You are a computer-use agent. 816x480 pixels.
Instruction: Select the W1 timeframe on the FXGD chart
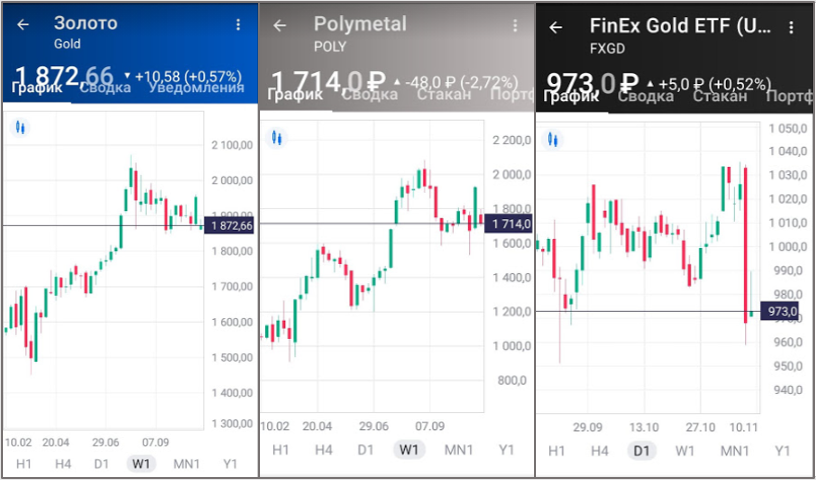pyautogui.click(x=685, y=451)
